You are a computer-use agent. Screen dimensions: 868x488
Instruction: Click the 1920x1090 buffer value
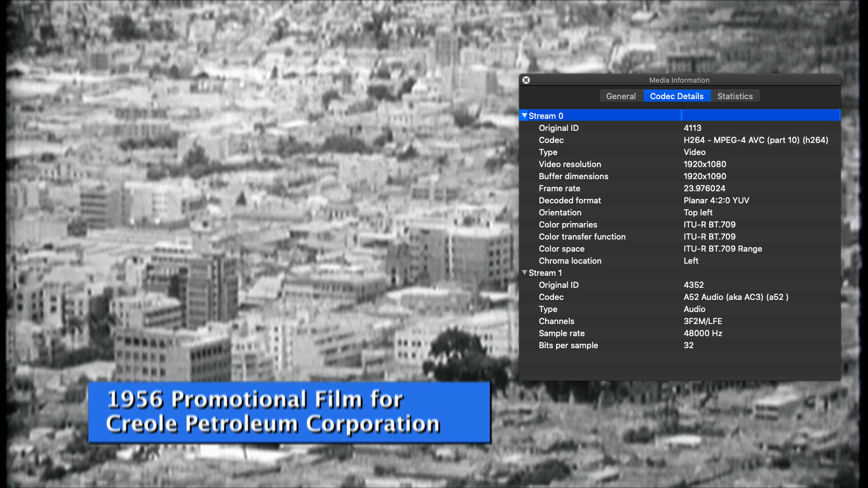705,176
